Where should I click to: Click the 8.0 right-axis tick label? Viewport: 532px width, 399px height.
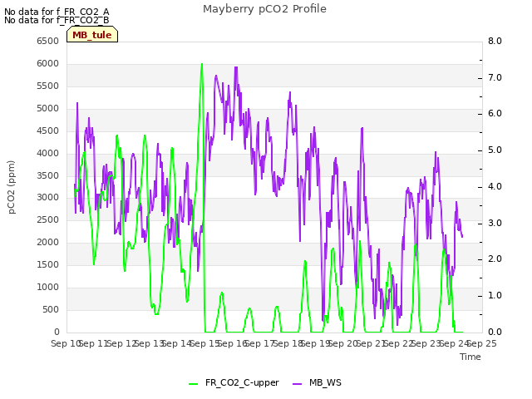click(495, 41)
